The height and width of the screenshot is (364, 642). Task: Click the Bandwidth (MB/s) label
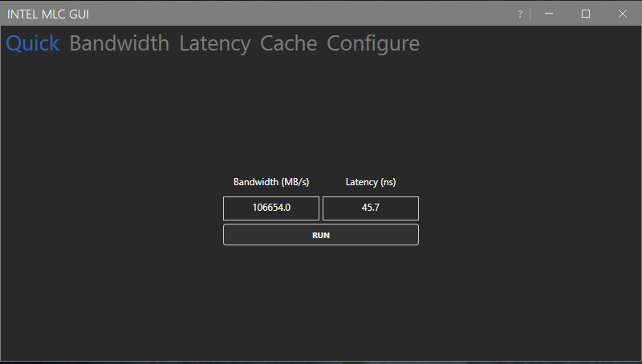pos(271,182)
